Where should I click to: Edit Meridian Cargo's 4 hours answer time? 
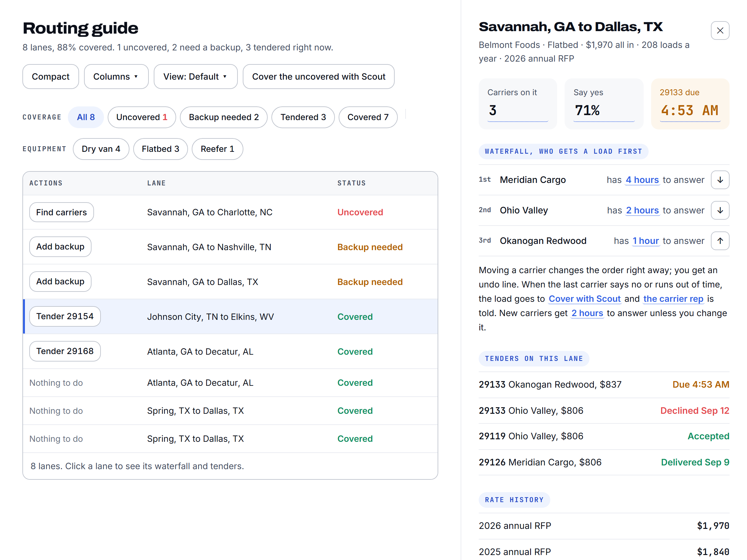click(642, 180)
